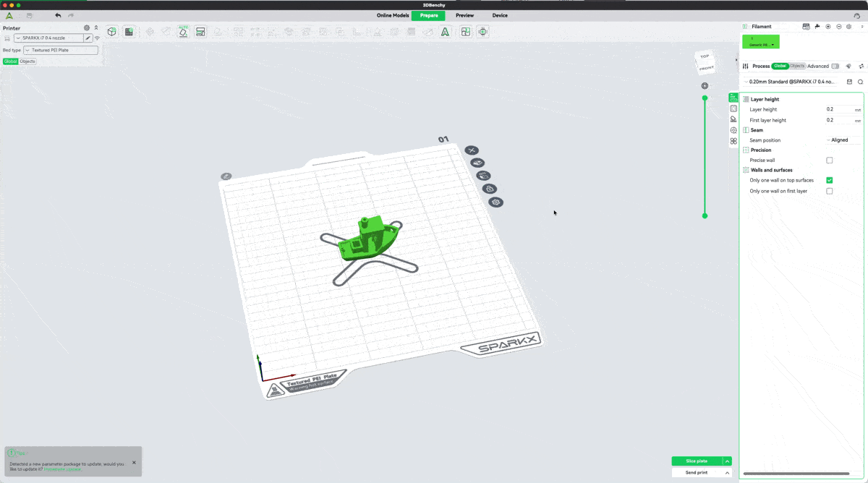
Task: Click the Arrange all objects icon
Action: tap(200, 32)
